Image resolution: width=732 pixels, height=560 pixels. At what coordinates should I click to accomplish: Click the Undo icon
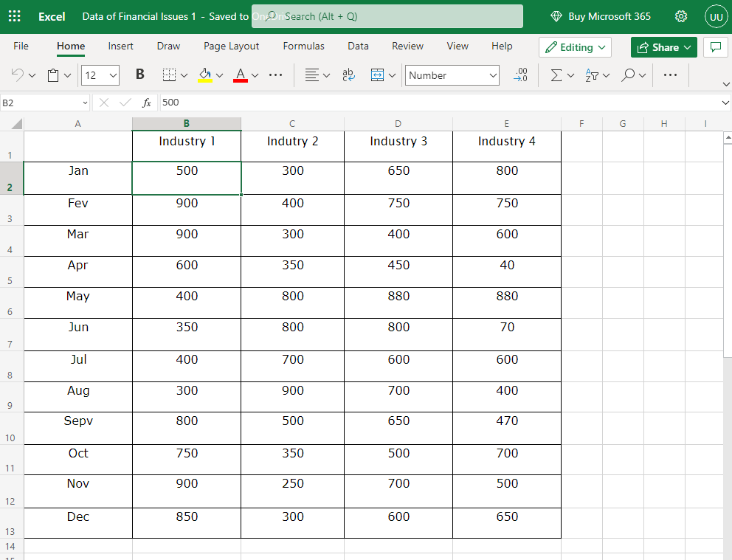(x=18, y=75)
